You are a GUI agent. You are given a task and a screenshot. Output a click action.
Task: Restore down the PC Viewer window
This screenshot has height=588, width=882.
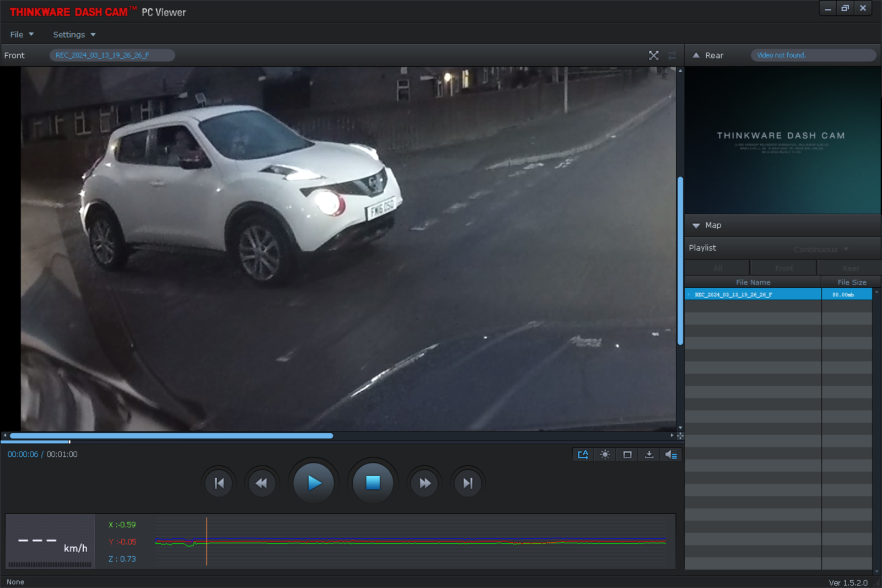845,8
